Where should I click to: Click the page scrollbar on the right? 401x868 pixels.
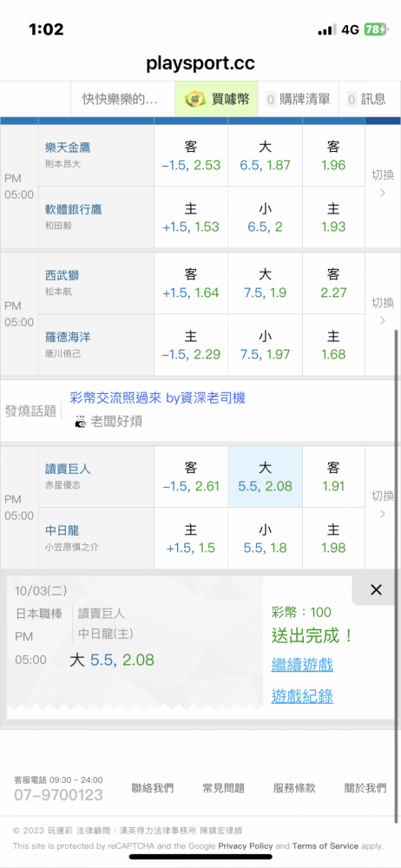point(397,575)
